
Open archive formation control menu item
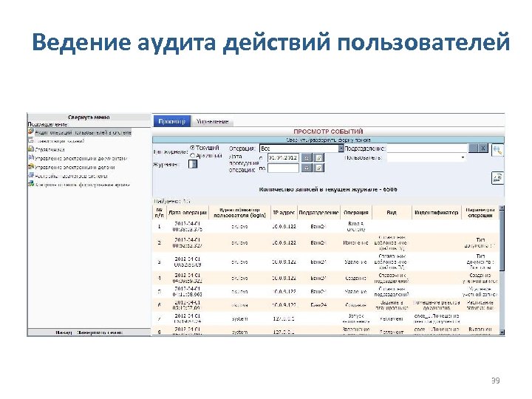click(x=83, y=185)
